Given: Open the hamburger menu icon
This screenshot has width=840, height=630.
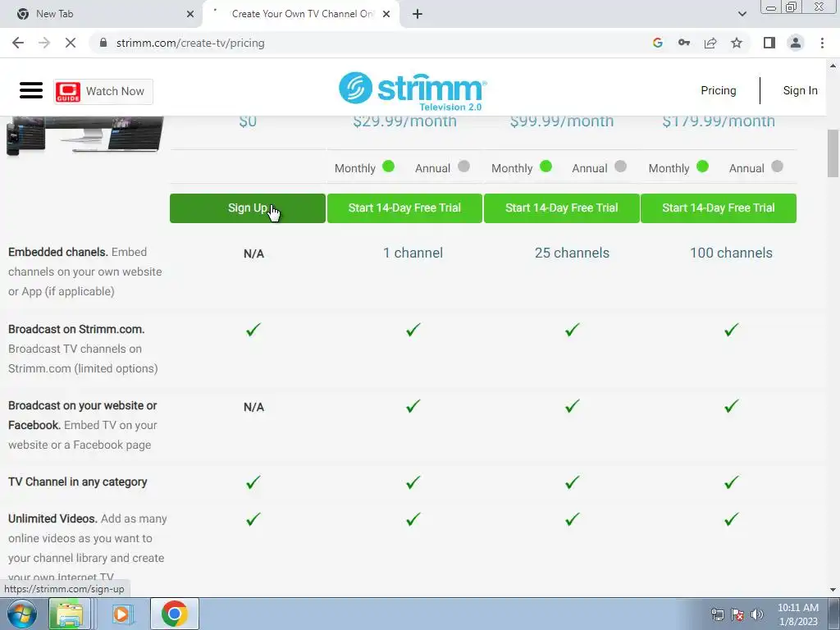Looking at the screenshot, I should [x=31, y=90].
